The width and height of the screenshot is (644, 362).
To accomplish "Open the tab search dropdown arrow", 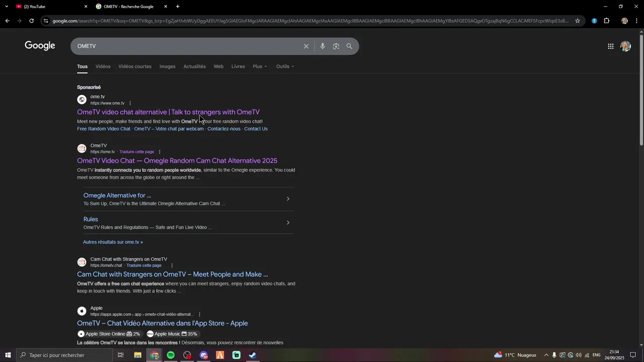I will pos(7,7).
